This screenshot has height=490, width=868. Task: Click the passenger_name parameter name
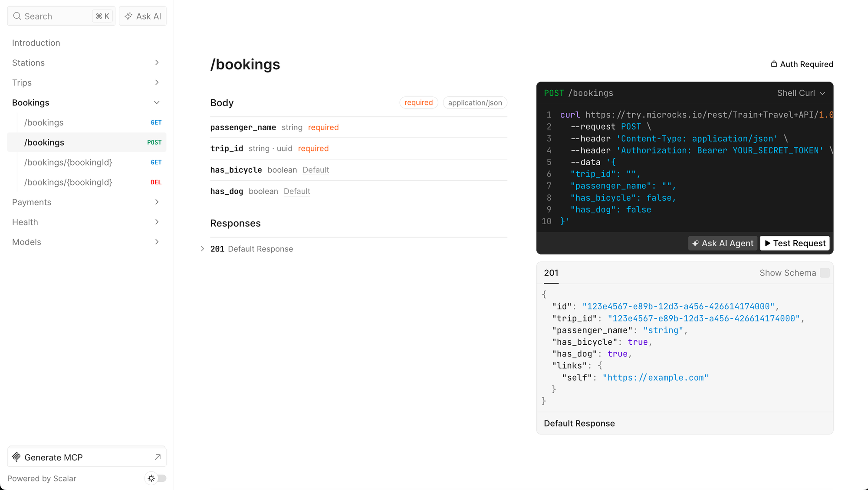[243, 127]
